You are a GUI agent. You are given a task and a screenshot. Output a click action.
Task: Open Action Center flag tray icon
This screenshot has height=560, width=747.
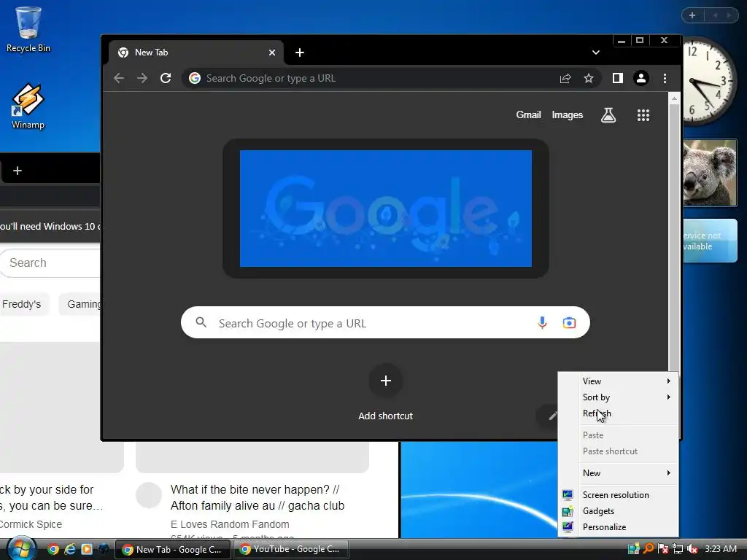(x=662, y=549)
